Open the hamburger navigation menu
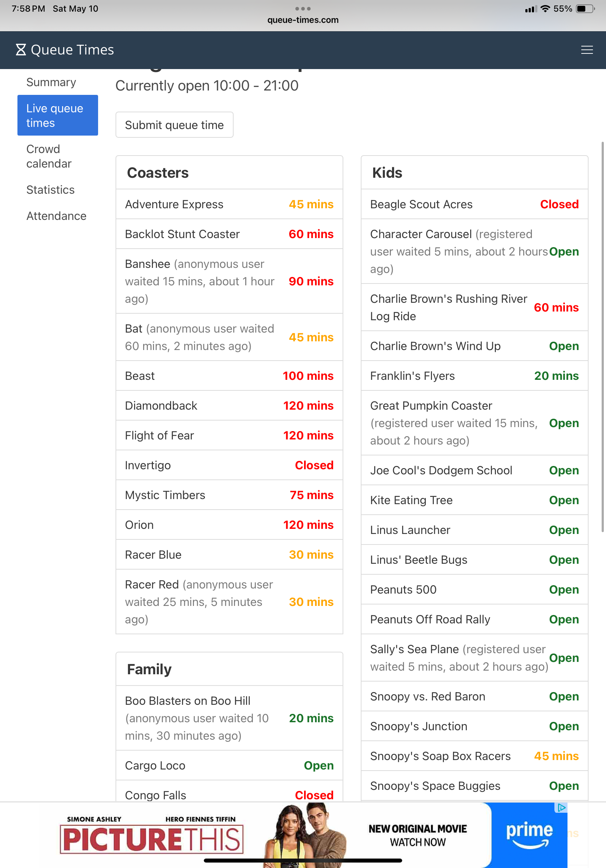This screenshot has height=868, width=606. (586, 50)
